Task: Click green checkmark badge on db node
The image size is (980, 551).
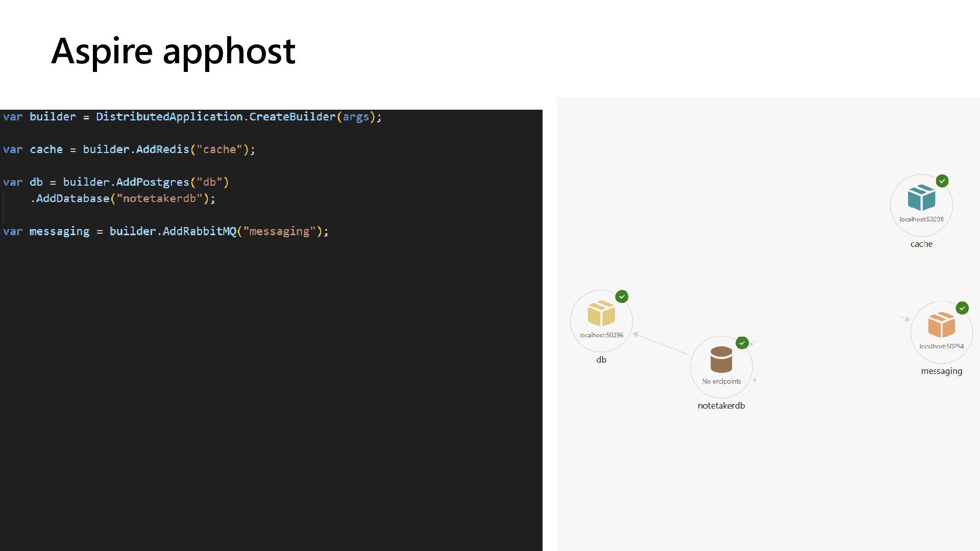Action: (x=622, y=297)
